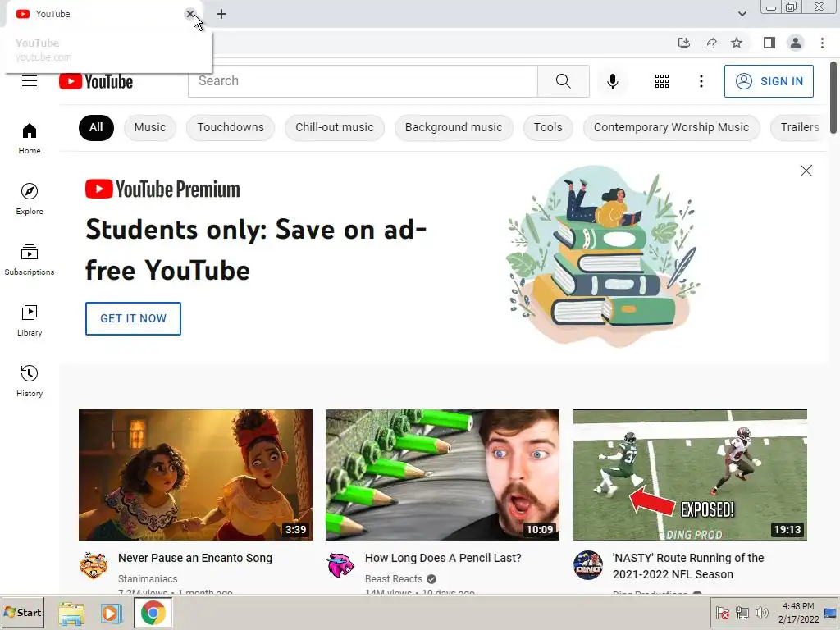Click the share page icon in Chrome
This screenshot has width=840, height=630.
click(x=710, y=43)
